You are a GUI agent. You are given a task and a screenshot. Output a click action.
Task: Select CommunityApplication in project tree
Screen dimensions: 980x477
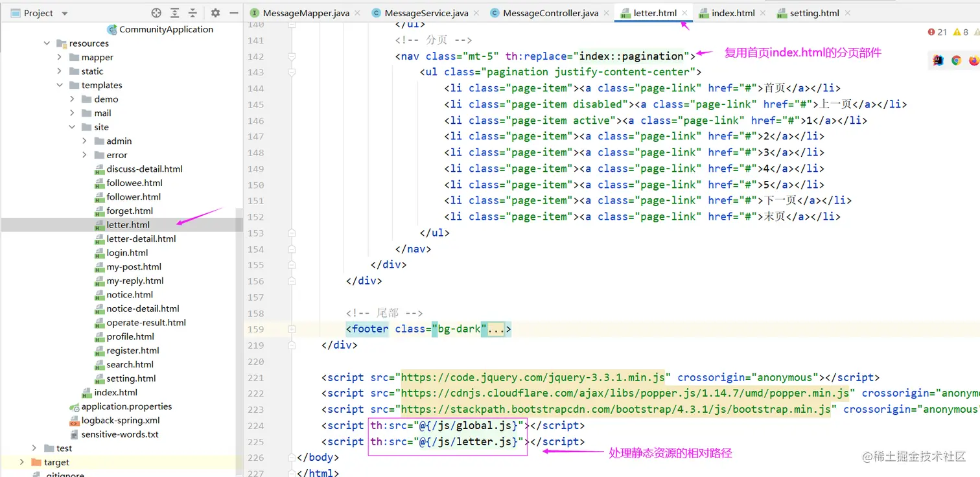point(166,29)
